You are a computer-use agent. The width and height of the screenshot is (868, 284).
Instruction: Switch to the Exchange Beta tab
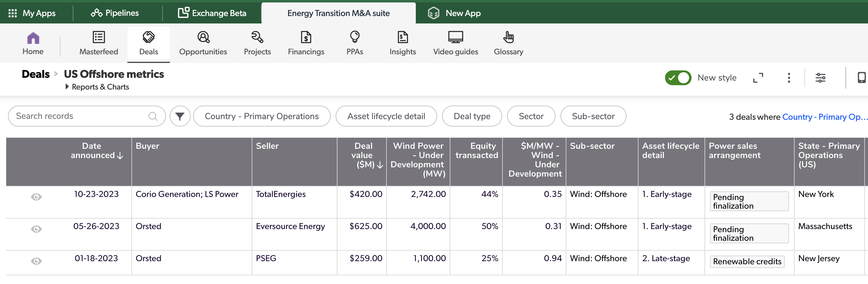[x=212, y=13]
